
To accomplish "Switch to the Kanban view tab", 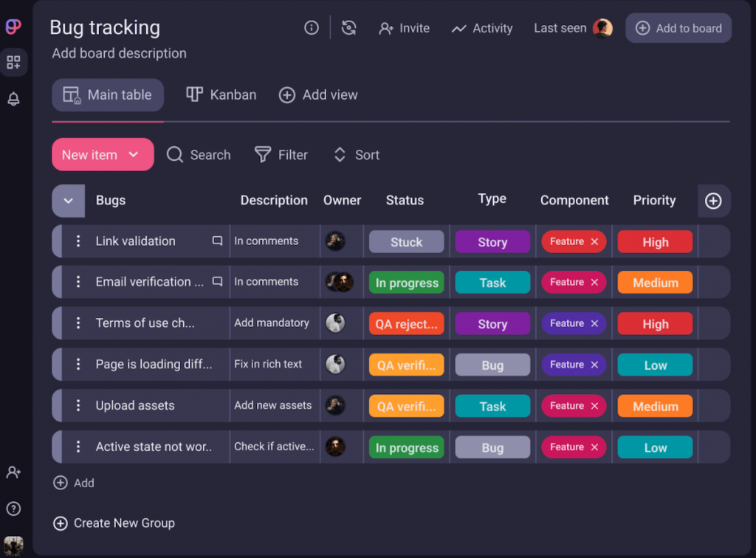I will (x=221, y=94).
